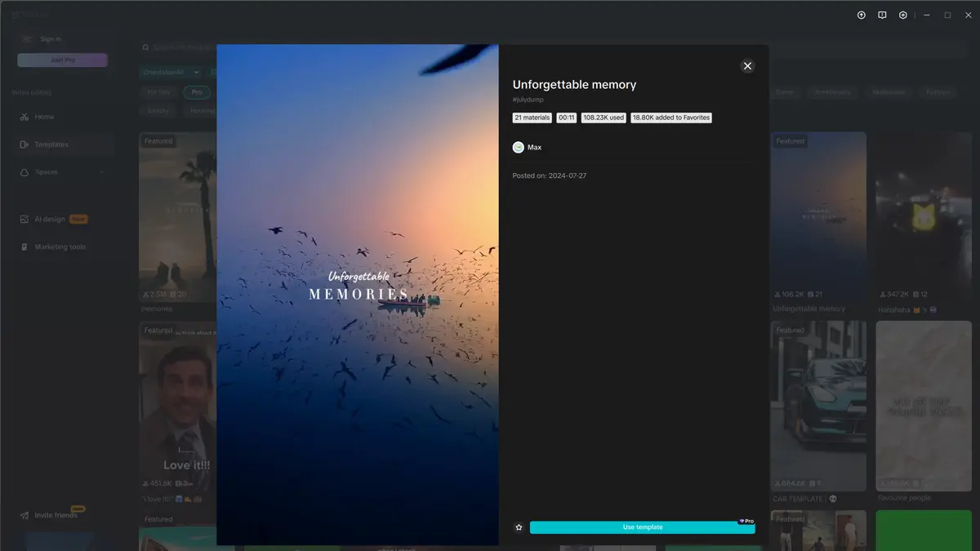980x551 pixels.
Task: Open the Orientation:All dropdown
Action: coord(169,72)
